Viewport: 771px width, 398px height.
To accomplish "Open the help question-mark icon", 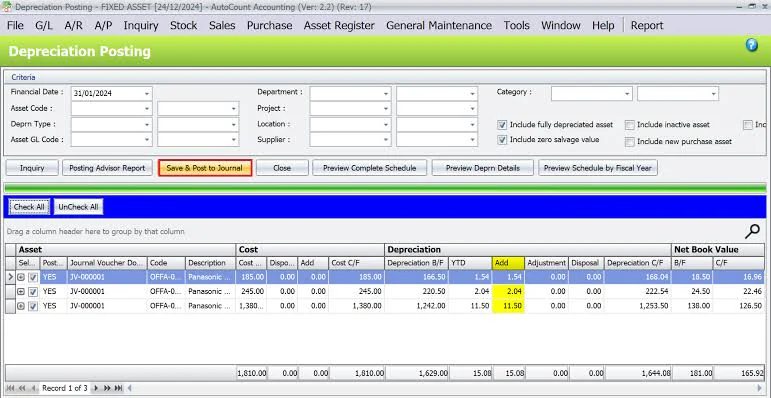I will [x=751, y=46].
